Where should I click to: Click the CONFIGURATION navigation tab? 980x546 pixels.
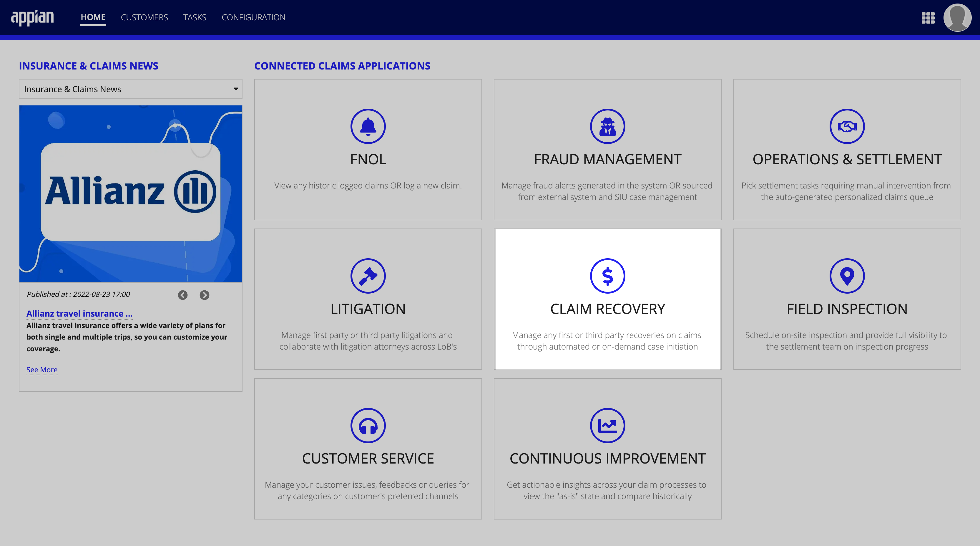(255, 17)
